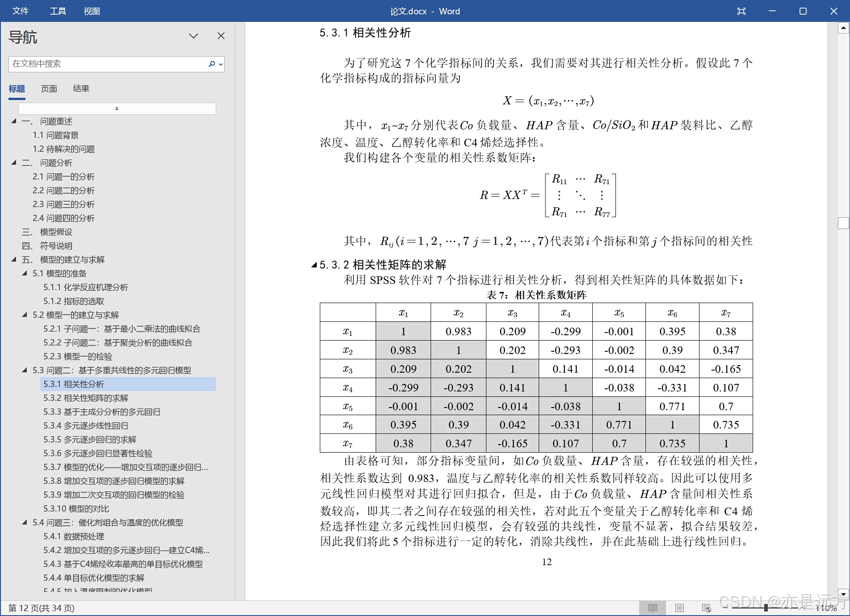Open the 视图 menu
This screenshot has height=616, width=850.
(x=92, y=11)
